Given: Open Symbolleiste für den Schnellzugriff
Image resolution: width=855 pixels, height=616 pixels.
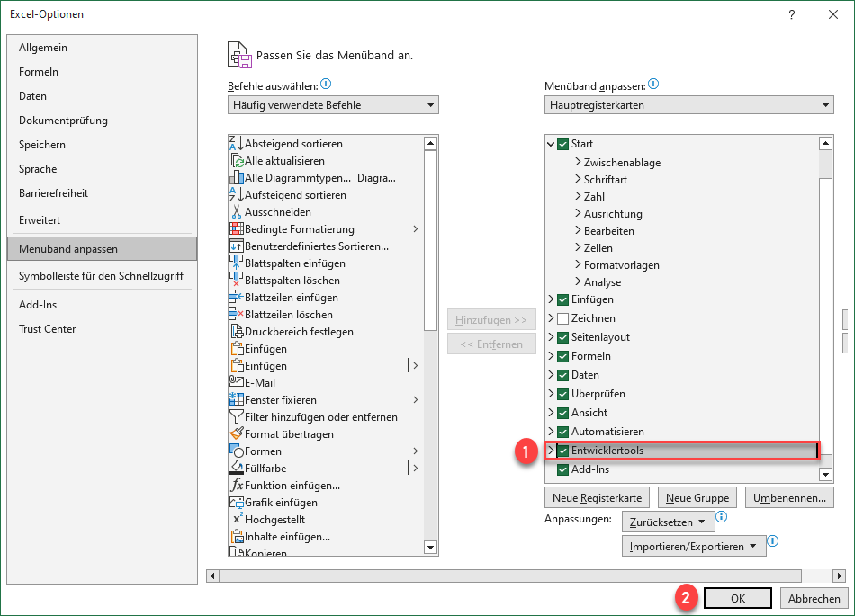Looking at the screenshot, I should pyautogui.click(x=102, y=276).
